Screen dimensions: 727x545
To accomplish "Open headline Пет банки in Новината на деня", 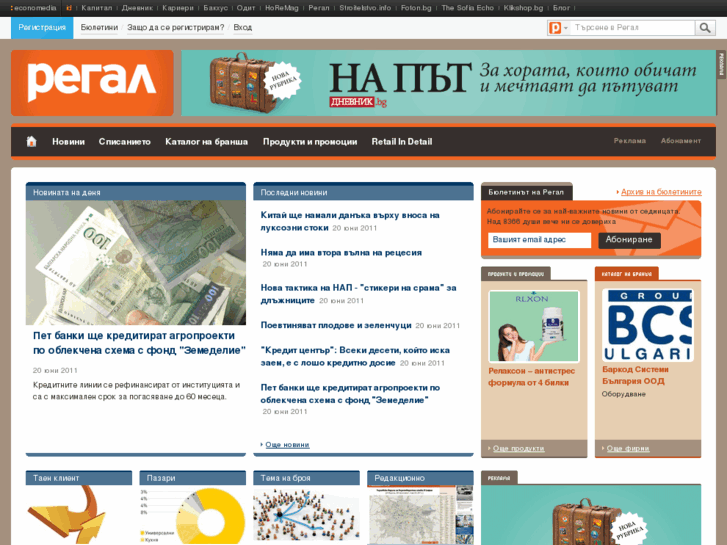I will pos(139,343).
